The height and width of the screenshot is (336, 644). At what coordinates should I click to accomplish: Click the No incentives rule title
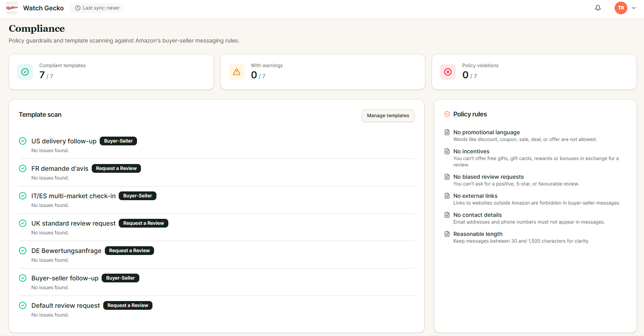point(471,151)
